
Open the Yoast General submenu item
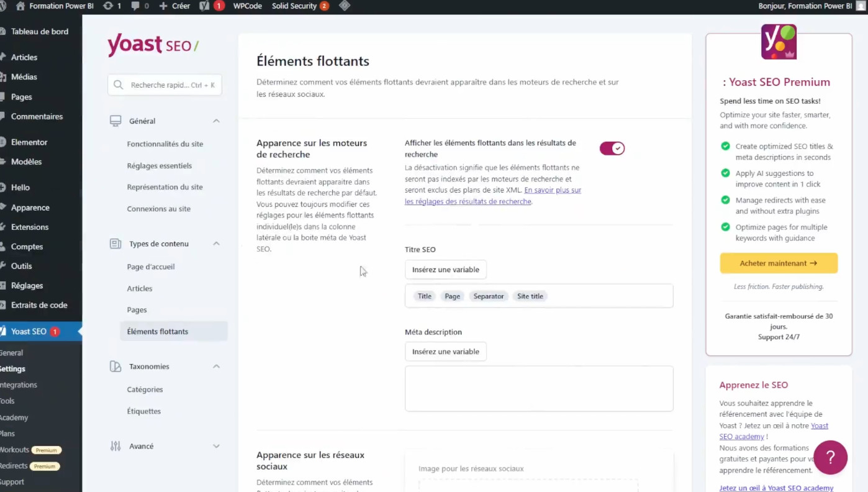pos(11,353)
